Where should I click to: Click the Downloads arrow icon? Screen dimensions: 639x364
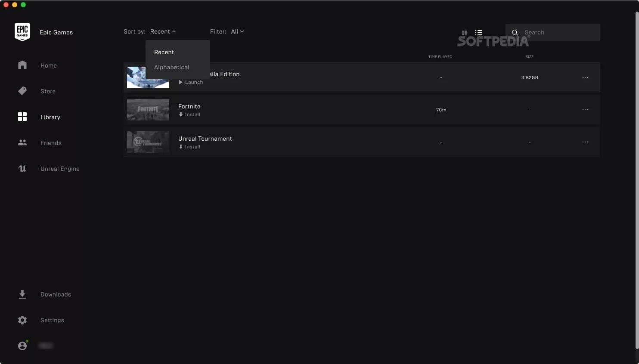pos(22,294)
